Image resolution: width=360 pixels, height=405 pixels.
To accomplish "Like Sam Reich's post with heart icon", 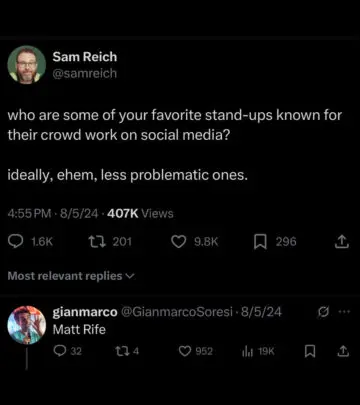I will [x=179, y=242].
